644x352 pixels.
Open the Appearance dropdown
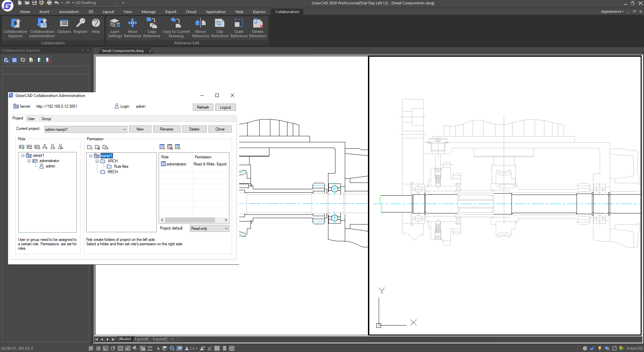coord(612,11)
